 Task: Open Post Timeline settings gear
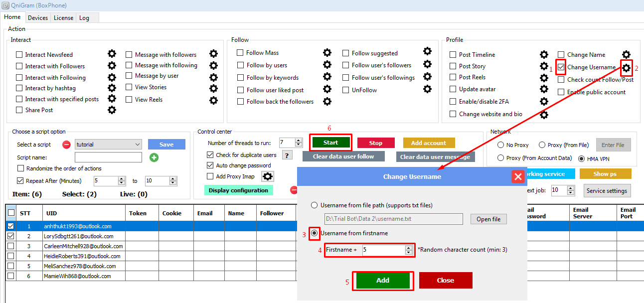(544, 54)
